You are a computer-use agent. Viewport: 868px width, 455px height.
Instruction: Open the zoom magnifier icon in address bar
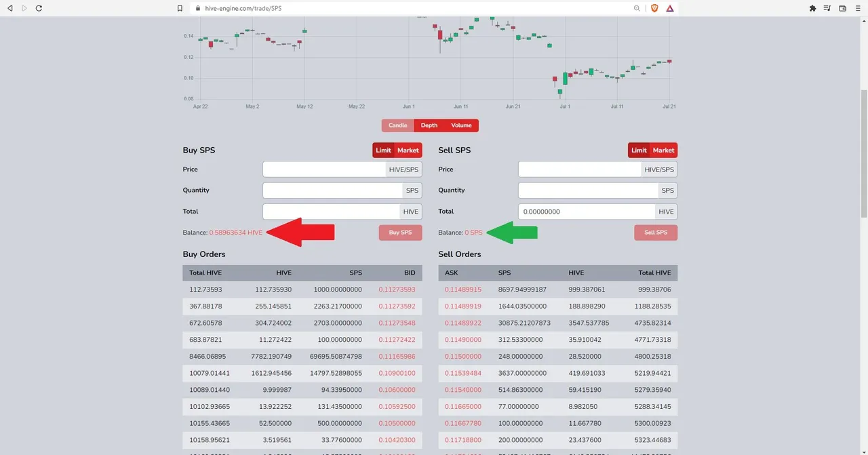637,8
